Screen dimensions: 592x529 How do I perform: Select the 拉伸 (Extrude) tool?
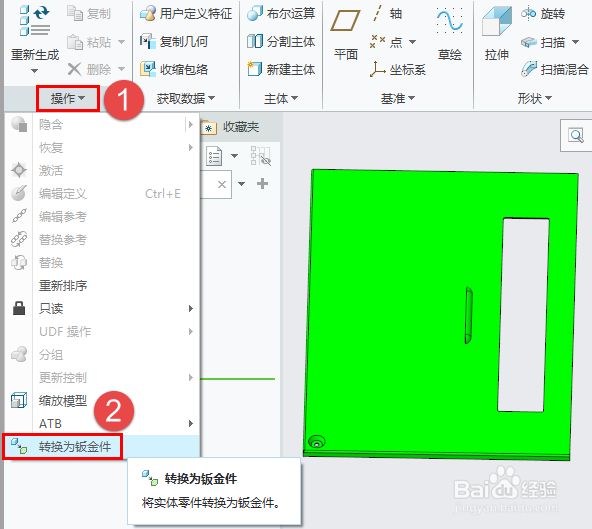coord(497,34)
